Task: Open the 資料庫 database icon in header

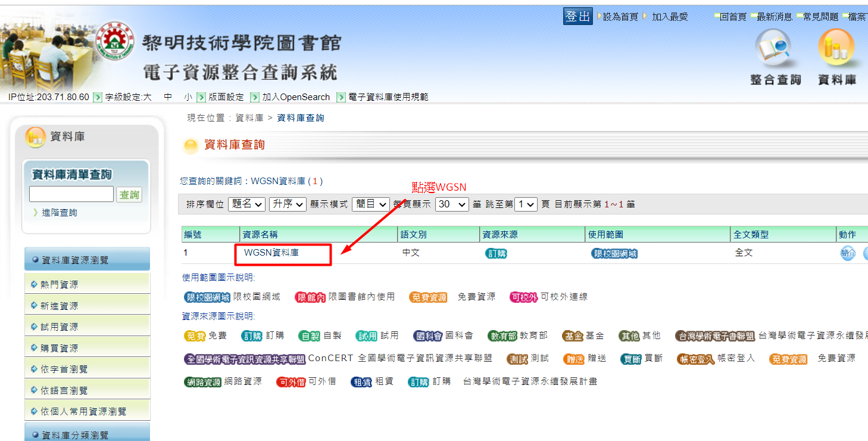Action: pos(836,57)
